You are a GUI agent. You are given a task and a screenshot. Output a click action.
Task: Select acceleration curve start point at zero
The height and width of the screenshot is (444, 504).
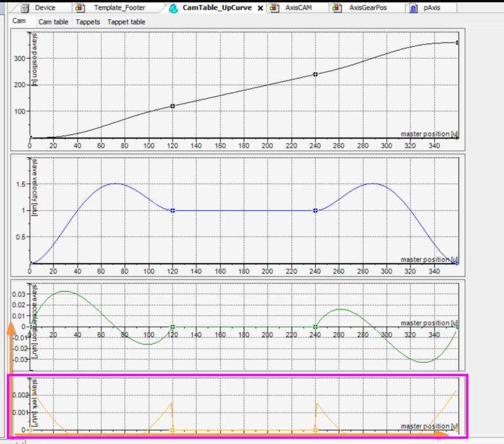[31, 327]
